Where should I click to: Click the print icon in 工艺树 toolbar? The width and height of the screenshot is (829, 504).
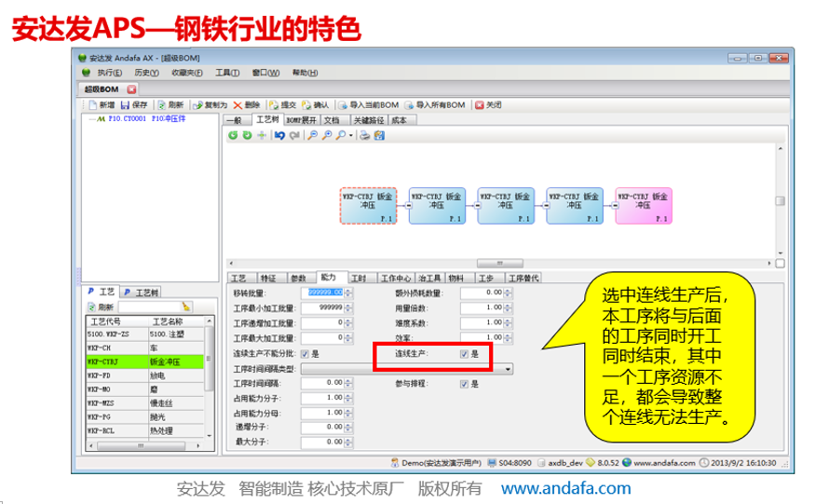click(365, 135)
